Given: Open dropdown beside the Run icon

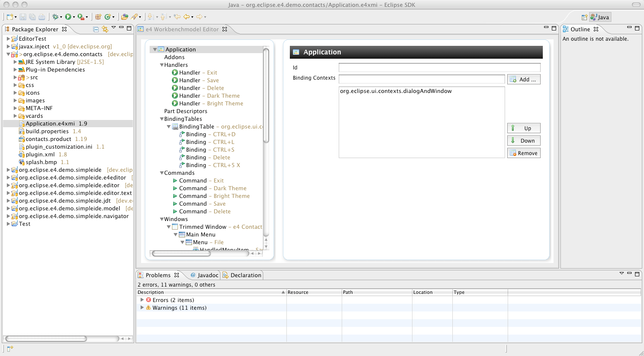Looking at the screenshot, I should click(74, 17).
